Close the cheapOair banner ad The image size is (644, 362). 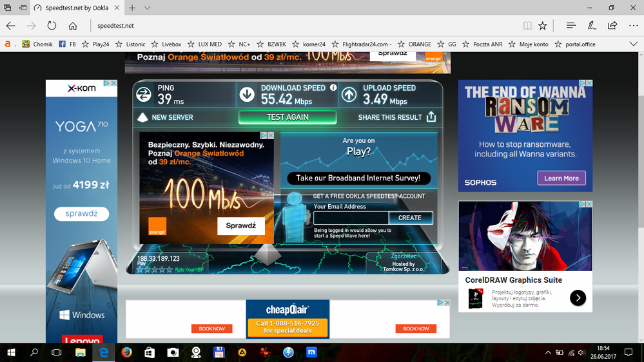point(447,303)
